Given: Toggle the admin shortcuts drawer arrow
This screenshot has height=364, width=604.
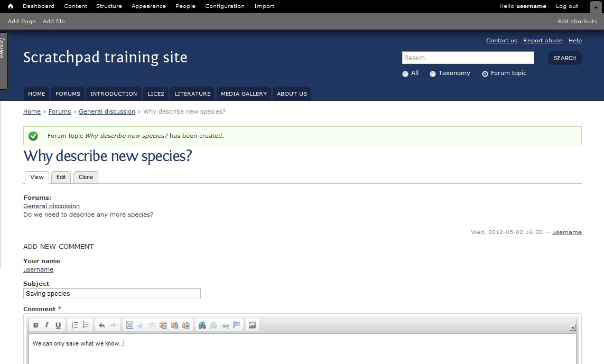Looking at the screenshot, I should coord(596,7).
